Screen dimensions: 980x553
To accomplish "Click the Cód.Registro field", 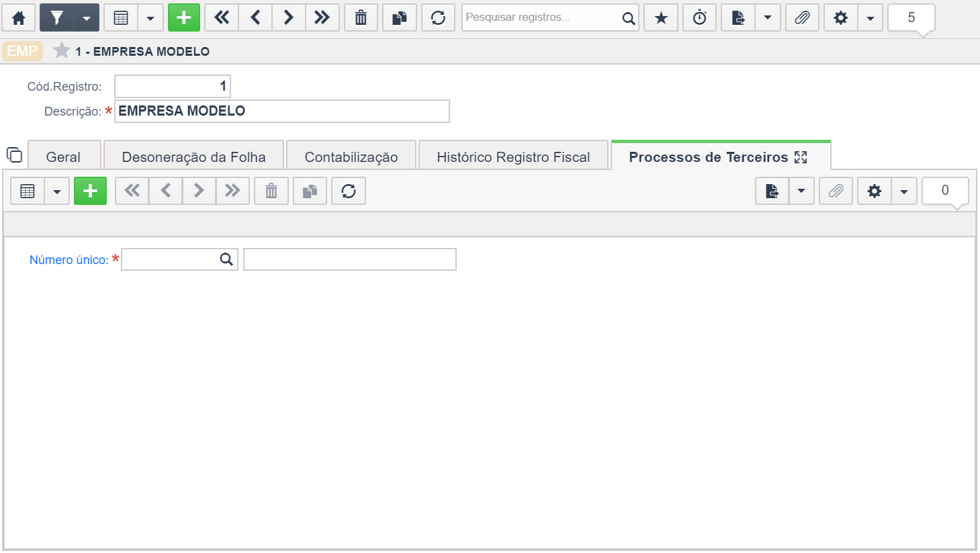I will point(173,86).
